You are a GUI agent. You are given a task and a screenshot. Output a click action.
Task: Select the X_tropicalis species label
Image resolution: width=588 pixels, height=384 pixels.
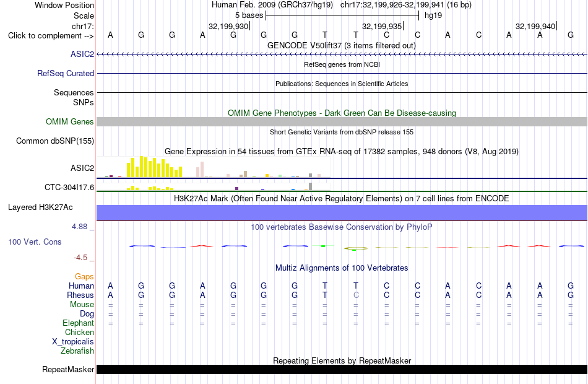coord(73,342)
